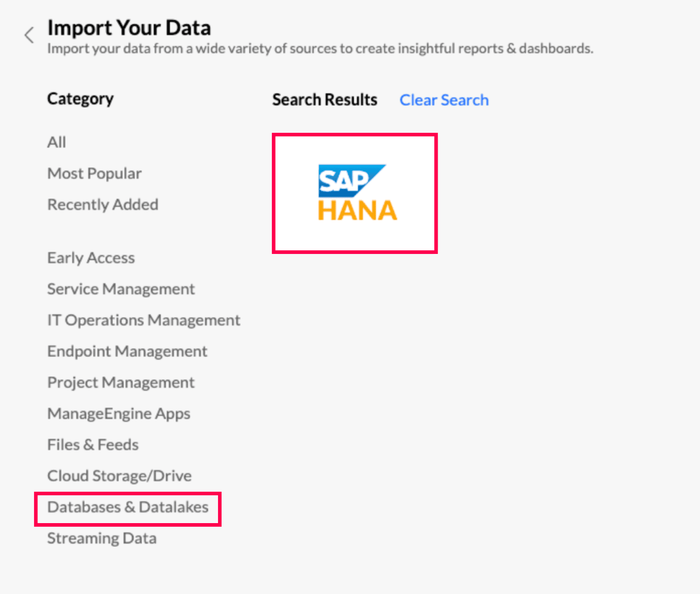Select the SAP HANA connector tile
Screen dimensions: 700x594
tap(355, 193)
